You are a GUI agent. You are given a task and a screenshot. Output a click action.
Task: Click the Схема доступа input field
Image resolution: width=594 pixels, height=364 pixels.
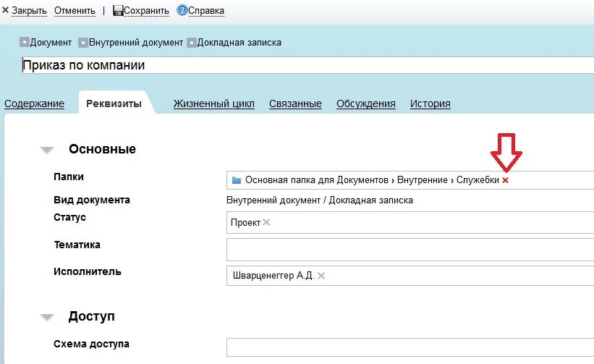click(410, 347)
